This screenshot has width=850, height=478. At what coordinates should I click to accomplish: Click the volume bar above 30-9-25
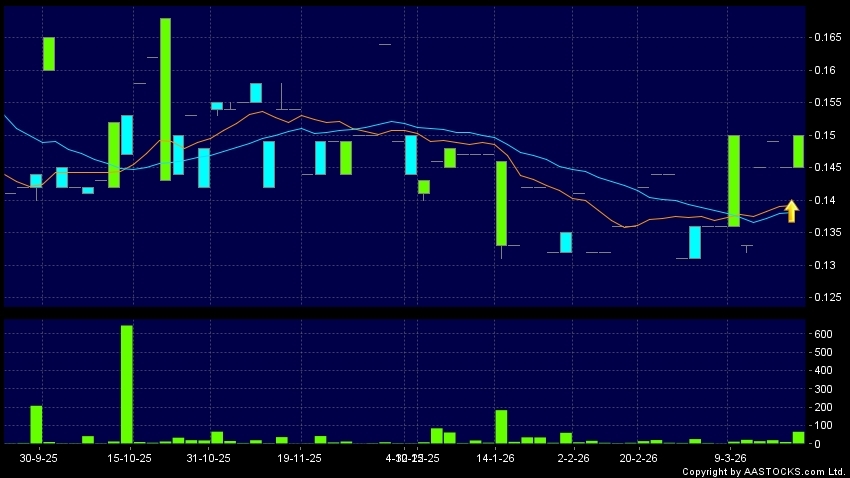pyautogui.click(x=36, y=424)
